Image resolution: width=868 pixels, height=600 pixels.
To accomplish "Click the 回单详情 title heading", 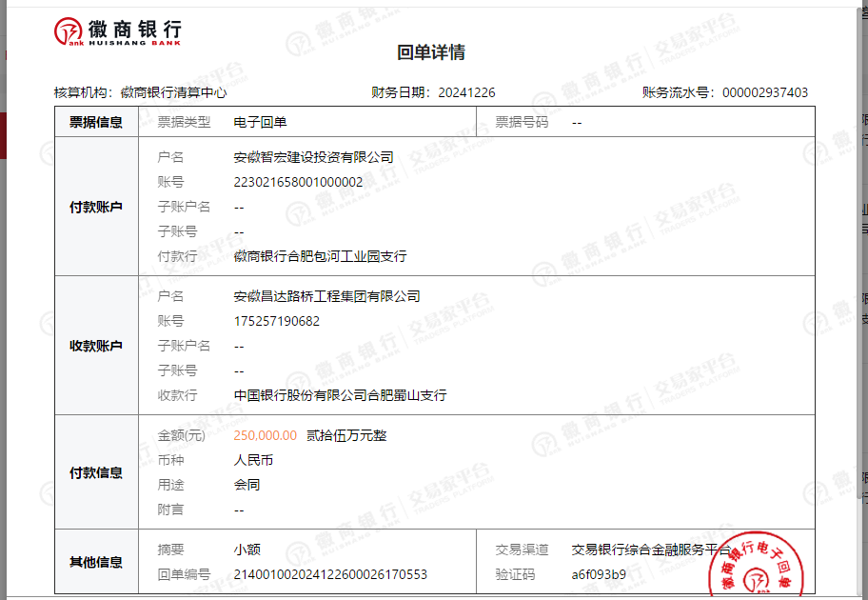I will tap(431, 52).
